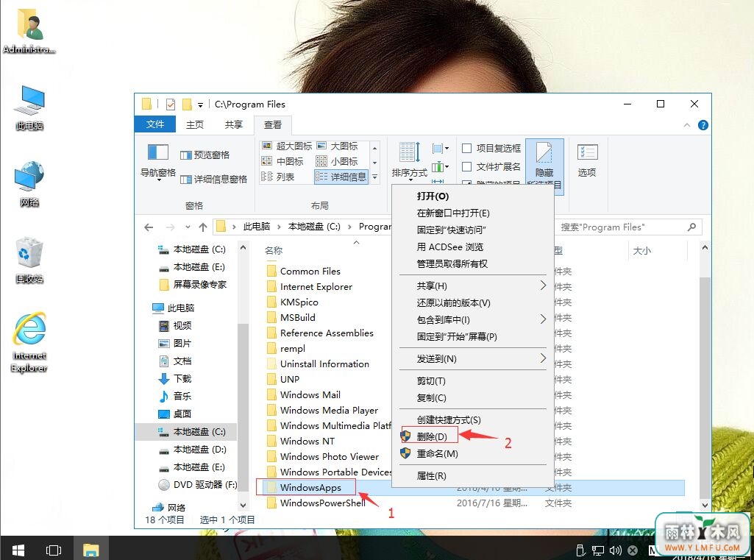This screenshot has height=560, width=754.
Task: Click the 预览窗格 preview pane button
Action: pos(204,155)
